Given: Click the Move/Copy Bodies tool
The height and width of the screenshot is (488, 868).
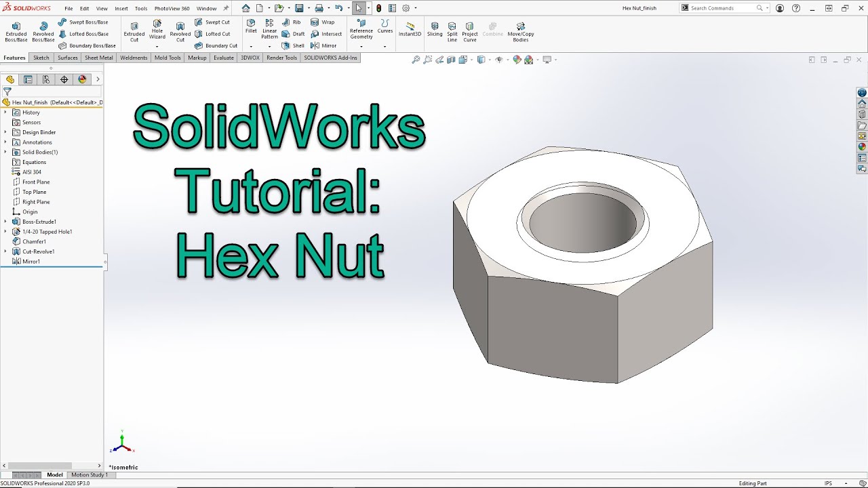Looking at the screenshot, I should (521, 32).
